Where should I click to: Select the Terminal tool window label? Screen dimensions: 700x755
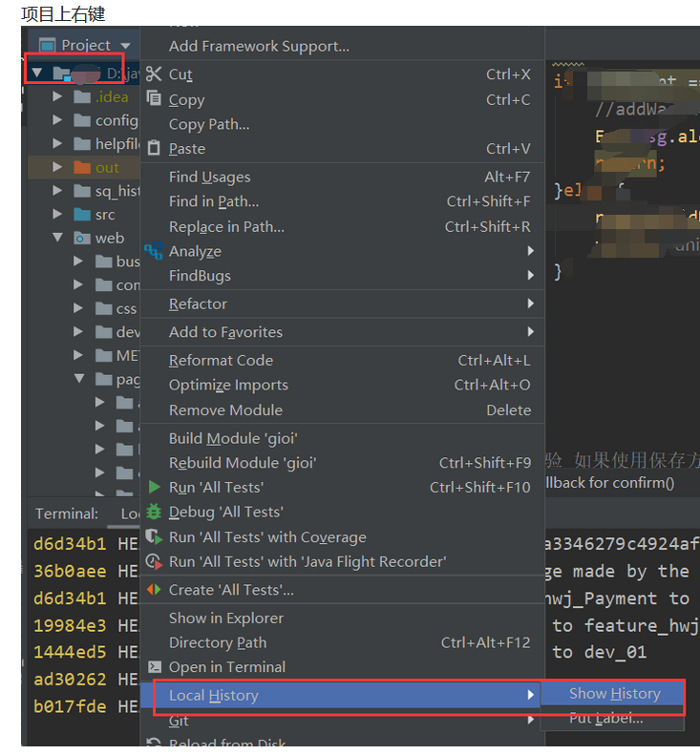67,514
